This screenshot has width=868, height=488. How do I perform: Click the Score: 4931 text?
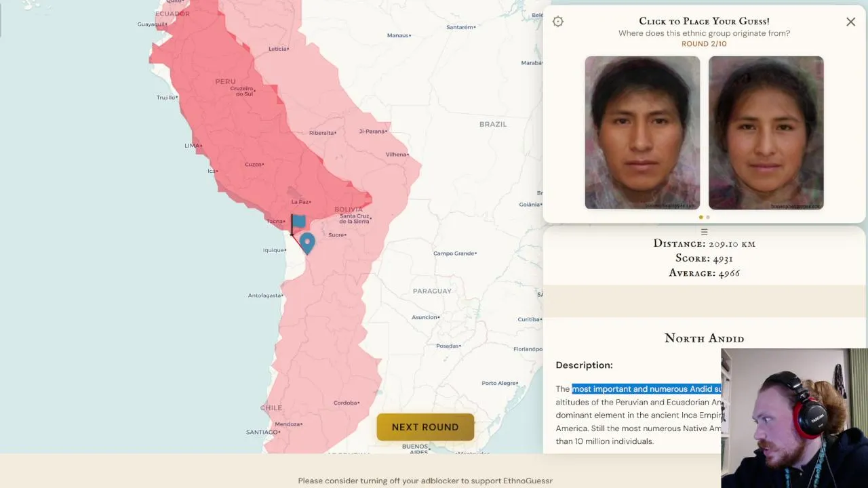coord(704,258)
